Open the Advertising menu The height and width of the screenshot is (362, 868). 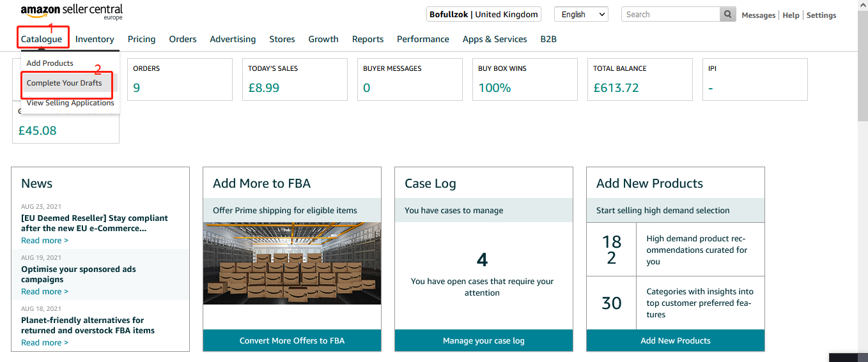pyautogui.click(x=233, y=39)
